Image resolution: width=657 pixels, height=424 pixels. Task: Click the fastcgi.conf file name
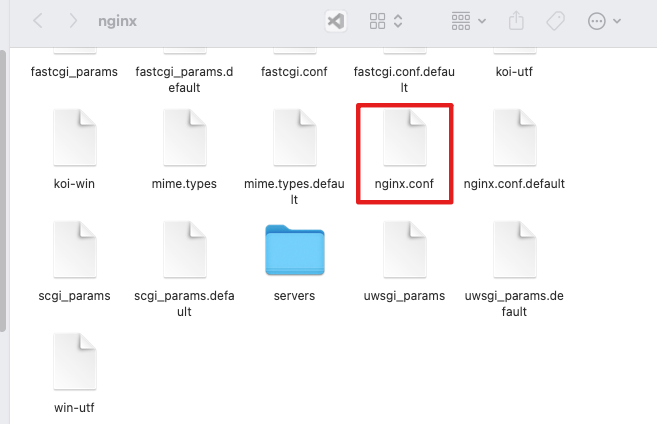pos(294,72)
